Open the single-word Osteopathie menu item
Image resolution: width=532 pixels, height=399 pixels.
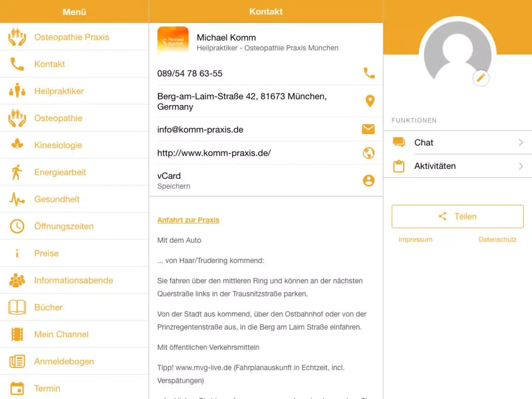pyautogui.click(x=74, y=118)
